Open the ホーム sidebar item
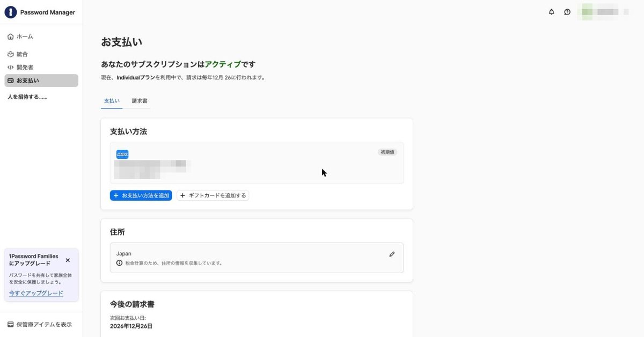Screen dimensions: 644x337 (41, 36)
